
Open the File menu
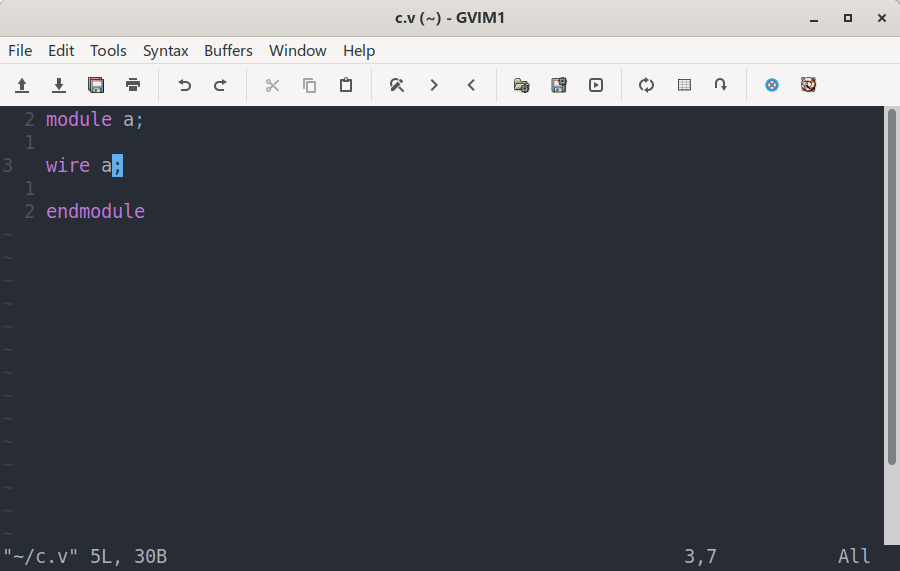pos(20,51)
